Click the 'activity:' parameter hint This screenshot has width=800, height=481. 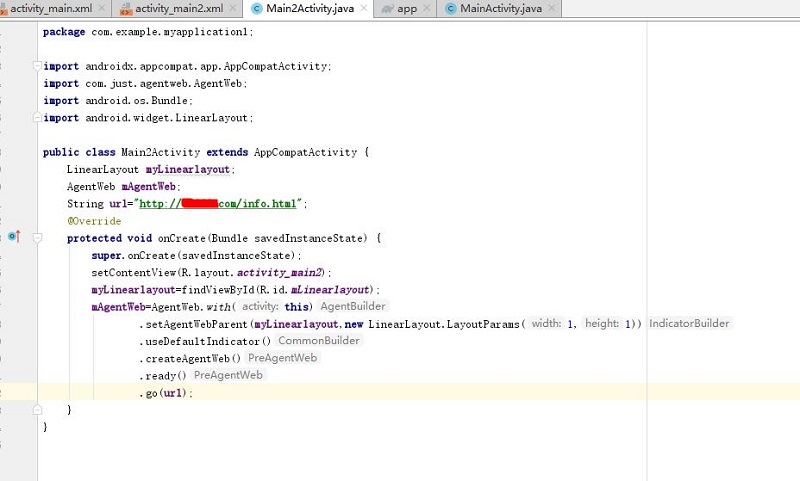(260, 306)
